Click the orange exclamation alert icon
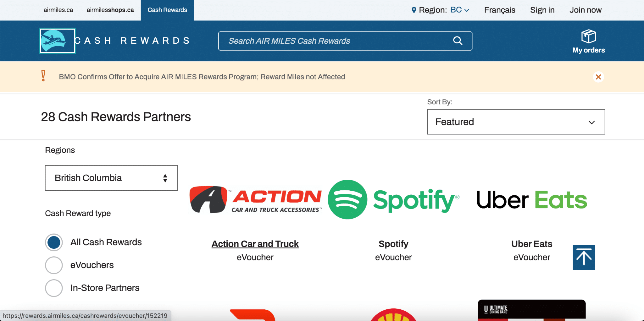 point(43,76)
